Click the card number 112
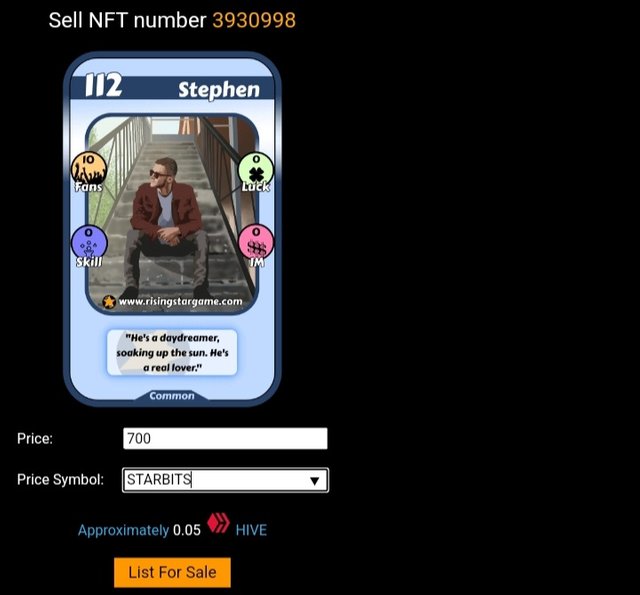Image resolution: width=640 pixels, height=595 pixels. (x=104, y=85)
